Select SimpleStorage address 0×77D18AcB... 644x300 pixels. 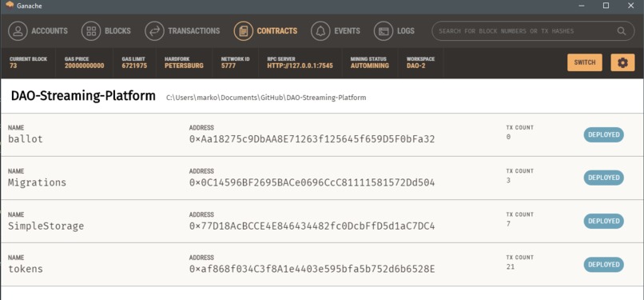tap(312, 226)
